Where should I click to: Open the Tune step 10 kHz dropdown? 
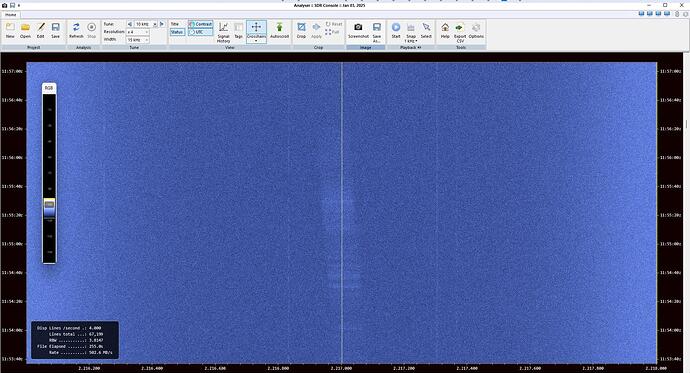point(154,24)
